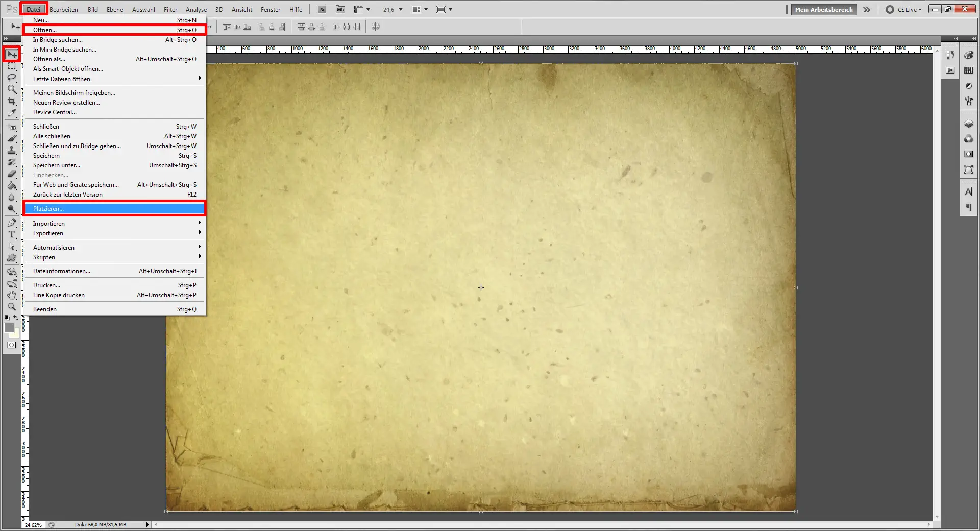Image resolution: width=980 pixels, height=531 pixels.
Task: Click the Mein Arbeitsbereich button
Action: tap(823, 9)
